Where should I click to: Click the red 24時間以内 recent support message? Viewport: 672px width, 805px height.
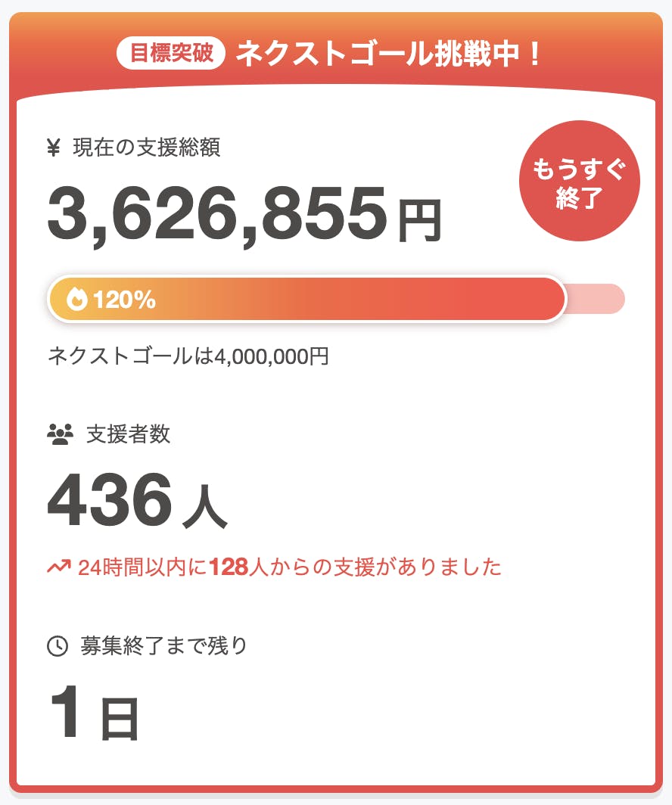click(x=290, y=567)
